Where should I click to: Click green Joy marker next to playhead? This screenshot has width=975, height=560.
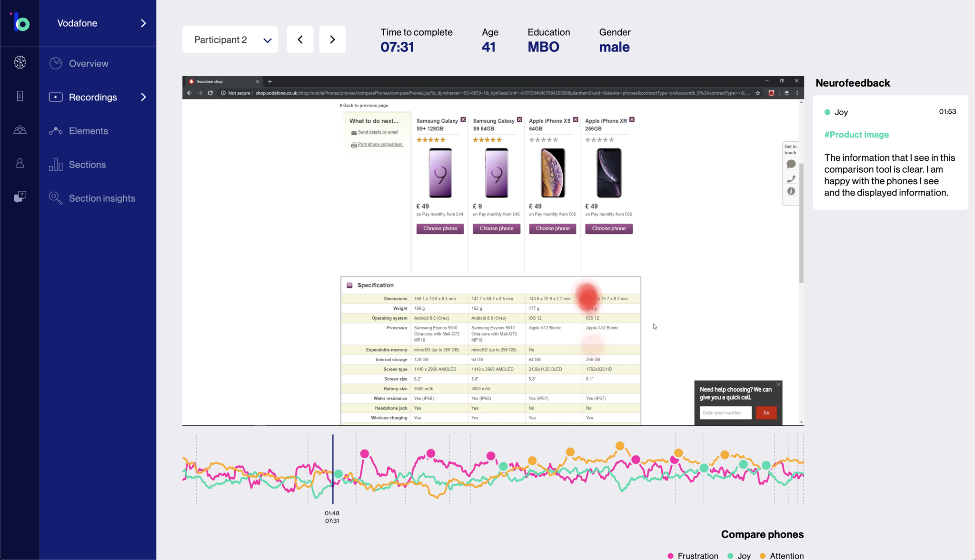tap(338, 474)
